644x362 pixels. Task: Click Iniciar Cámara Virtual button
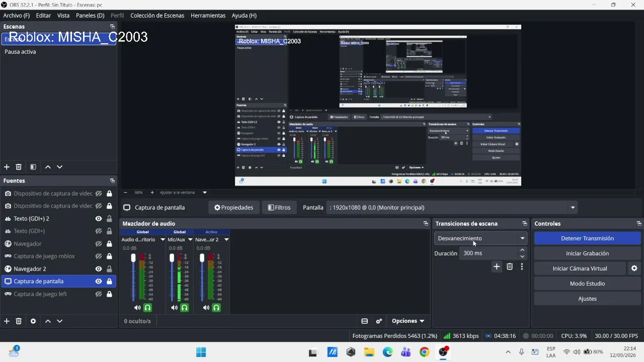tap(581, 268)
